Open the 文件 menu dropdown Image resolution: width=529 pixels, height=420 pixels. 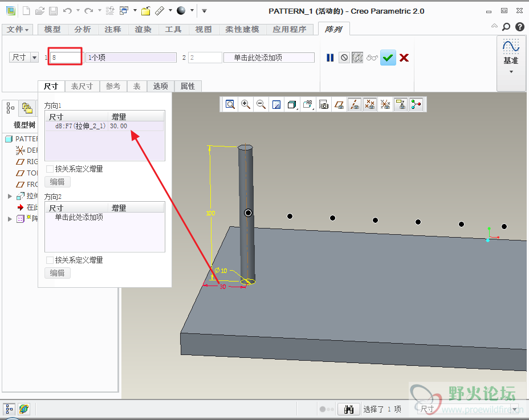point(18,30)
